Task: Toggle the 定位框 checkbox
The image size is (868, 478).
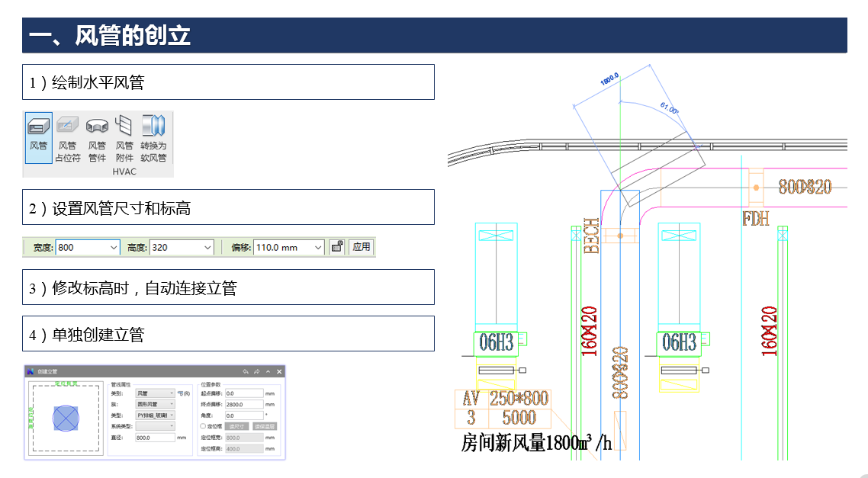Action: coord(203,426)
